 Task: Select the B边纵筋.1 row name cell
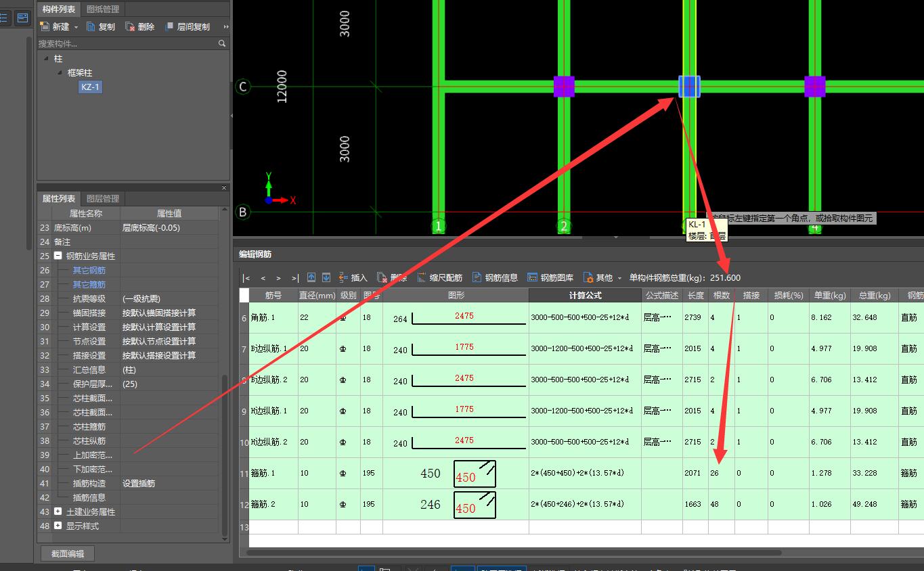pyautogui.click(x=273, y=348)
